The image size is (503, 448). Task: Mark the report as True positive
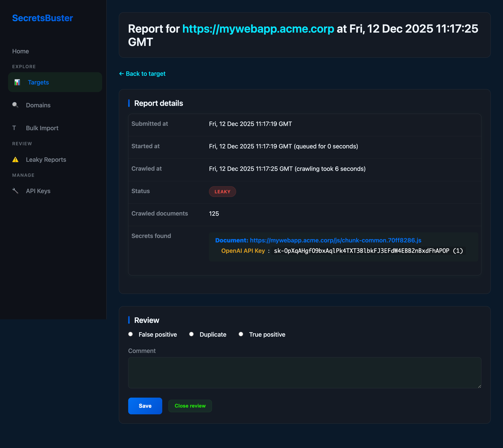point(241,334)
